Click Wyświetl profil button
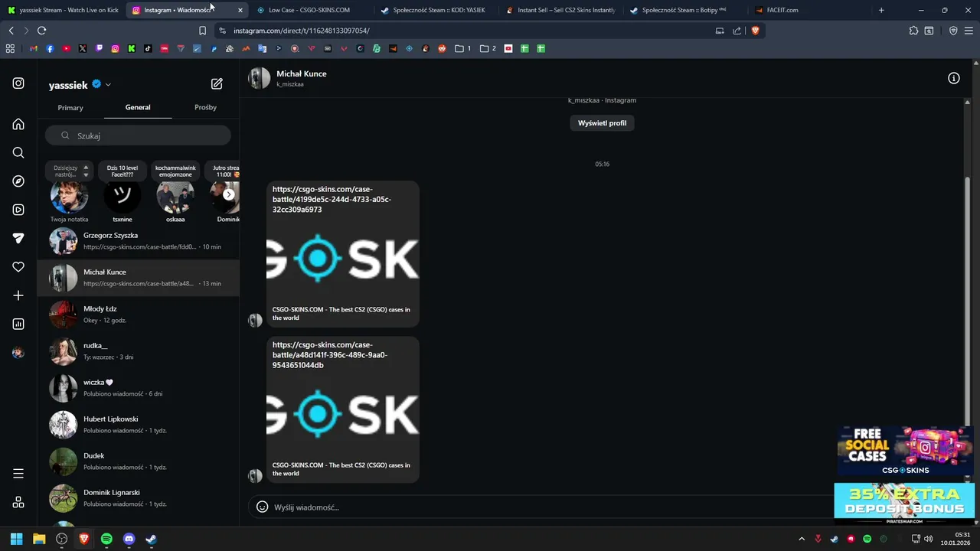The height and width of the screenshot is (551, 980). 602,122
